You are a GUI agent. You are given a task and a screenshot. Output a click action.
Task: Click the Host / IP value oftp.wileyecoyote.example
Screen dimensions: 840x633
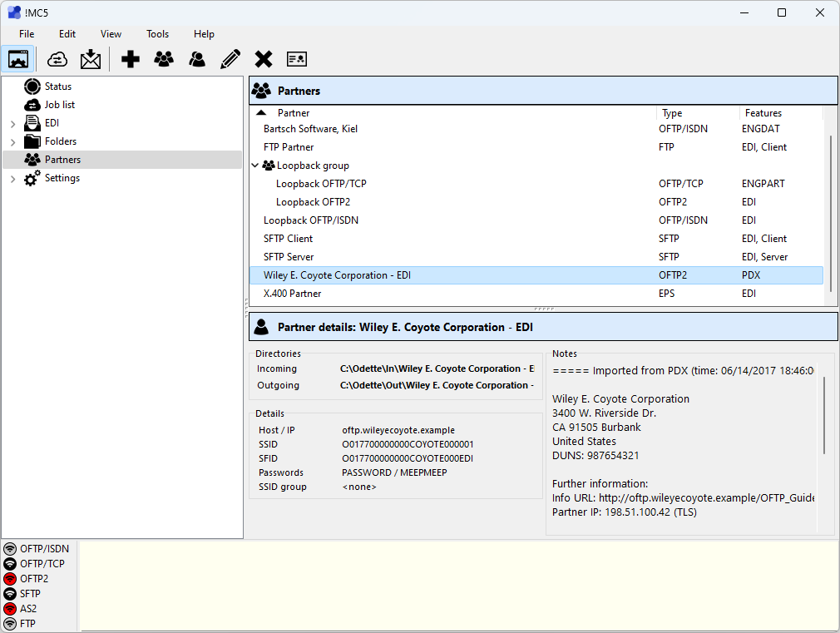[398, 430]
